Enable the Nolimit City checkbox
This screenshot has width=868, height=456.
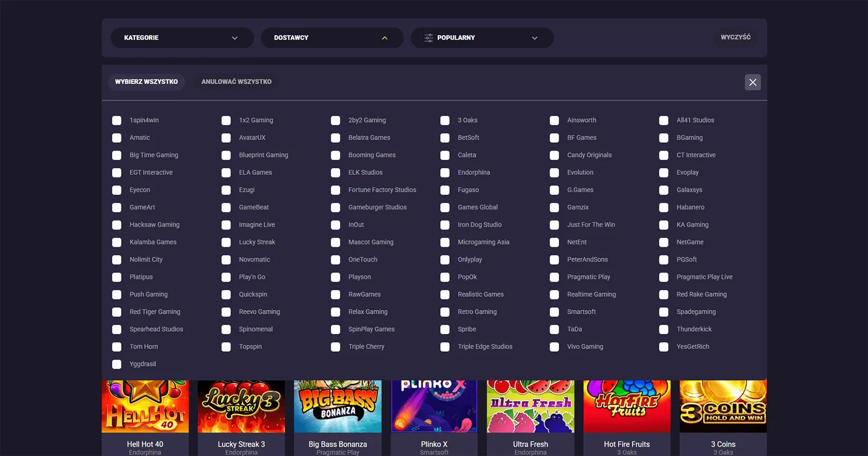tap(117, 259)
